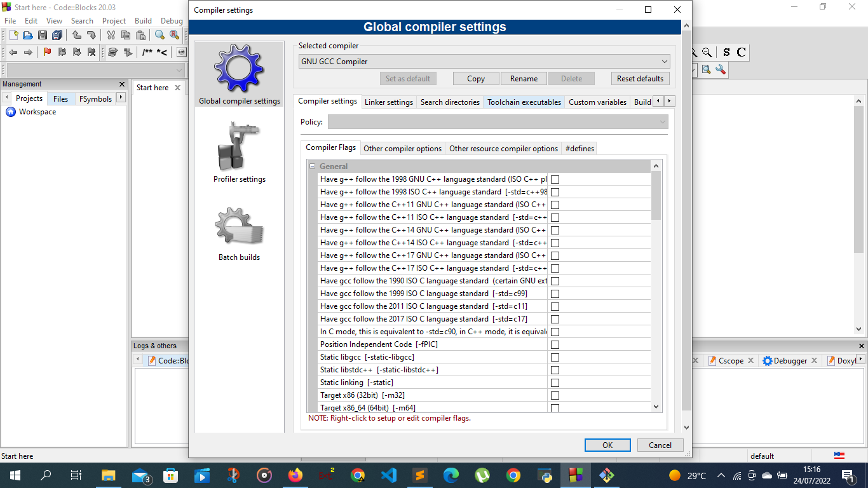Viewport: 868px width, 488px height.
Task: Open Visual Studio Code from taskbar
Action: click(389, 475)
